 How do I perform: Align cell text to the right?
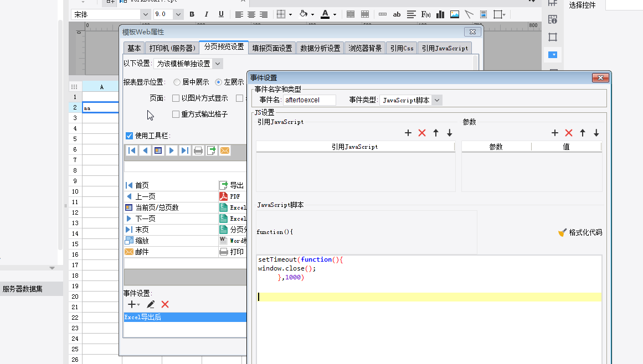click(264, 14)
